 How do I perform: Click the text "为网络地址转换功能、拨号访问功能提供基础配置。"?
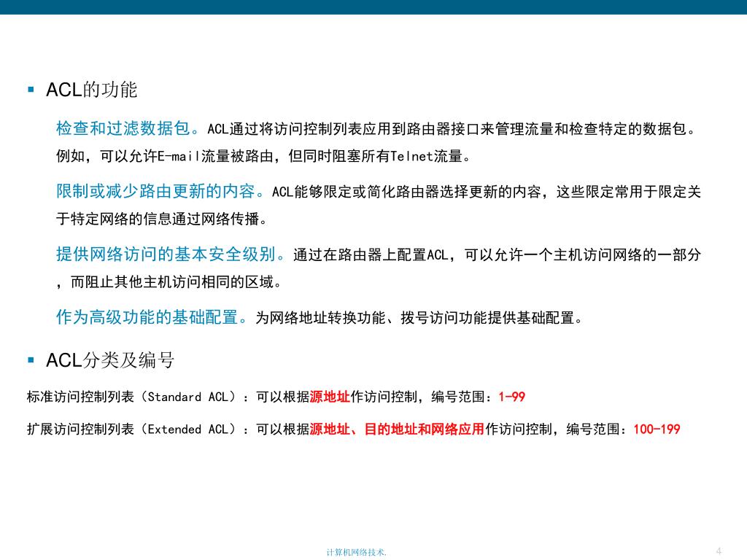pyautogui.click(x=419, y=317)
